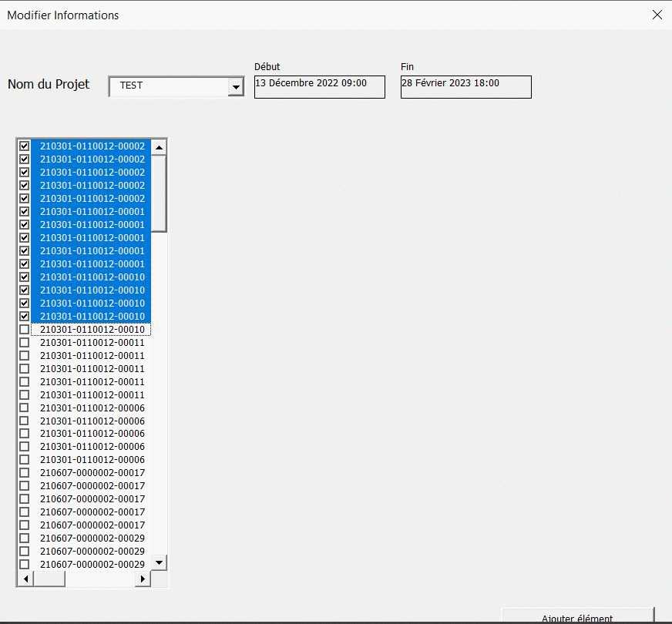Edit the Début date field
Viewport: 672px width, 624px height.
pos(319,87)
